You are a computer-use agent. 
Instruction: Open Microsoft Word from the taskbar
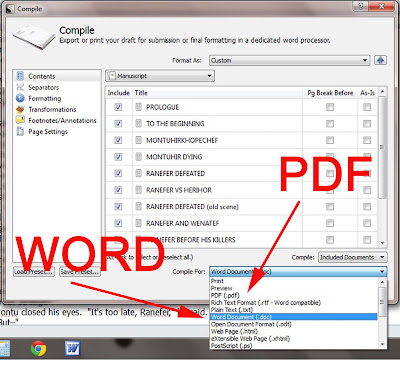(x=72, y=349)
